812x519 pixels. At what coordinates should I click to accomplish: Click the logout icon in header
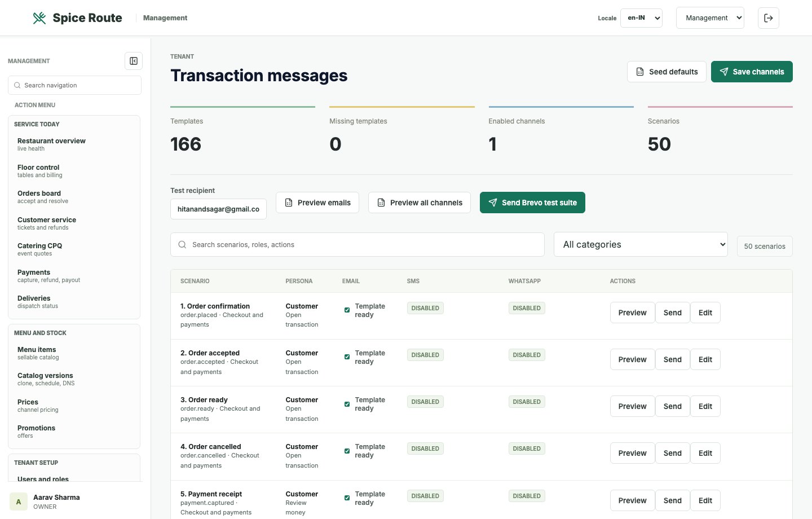coord(769,18)
